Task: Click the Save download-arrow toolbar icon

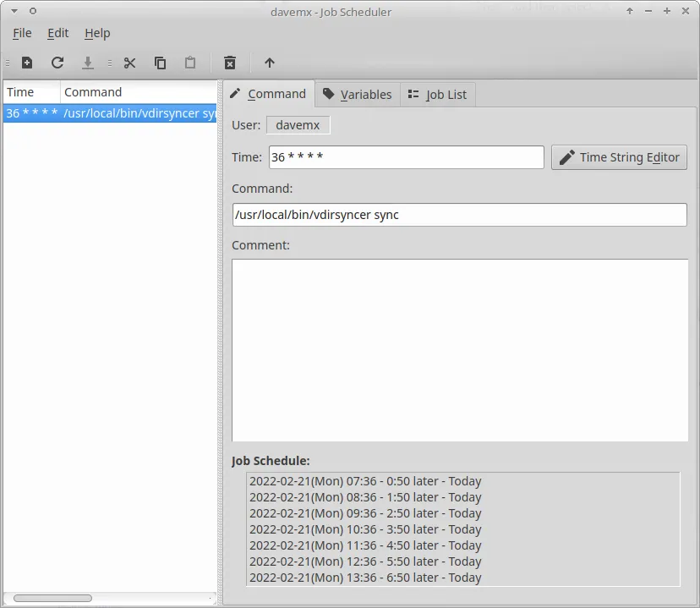Action: pos(88,63)
